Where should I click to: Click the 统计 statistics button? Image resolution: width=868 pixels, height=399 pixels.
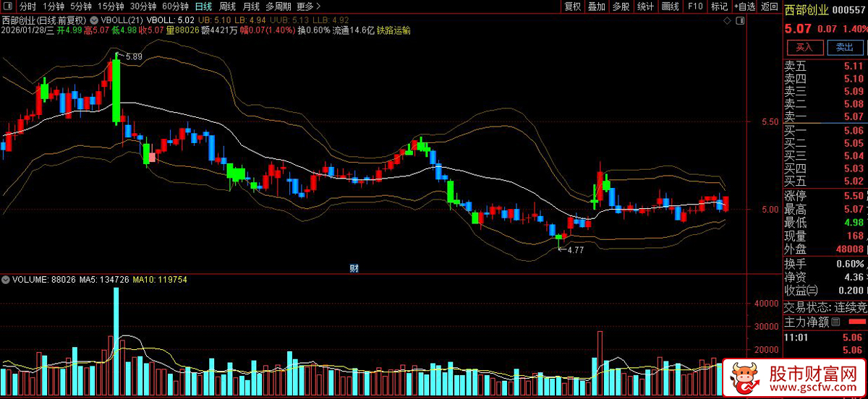click(x=645, y=7)
